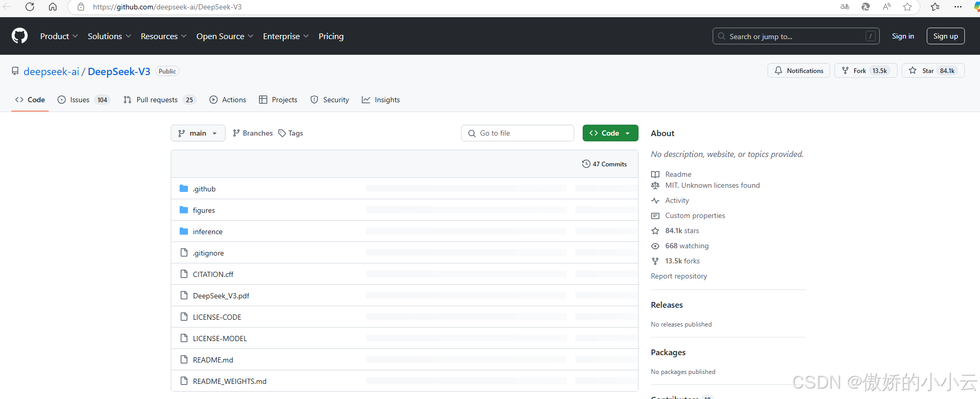Open the Security tab
980x399 pixels.
tap(329, 100)
